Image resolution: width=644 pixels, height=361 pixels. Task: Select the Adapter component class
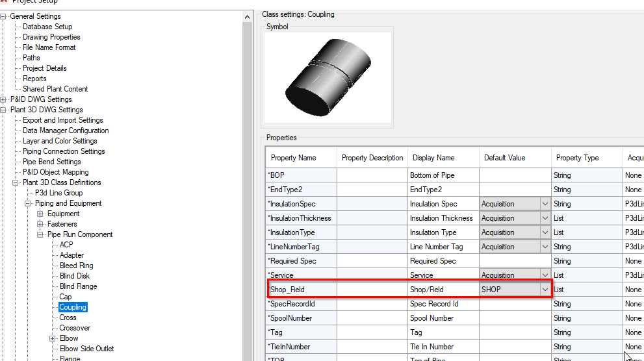pos(71,255)
